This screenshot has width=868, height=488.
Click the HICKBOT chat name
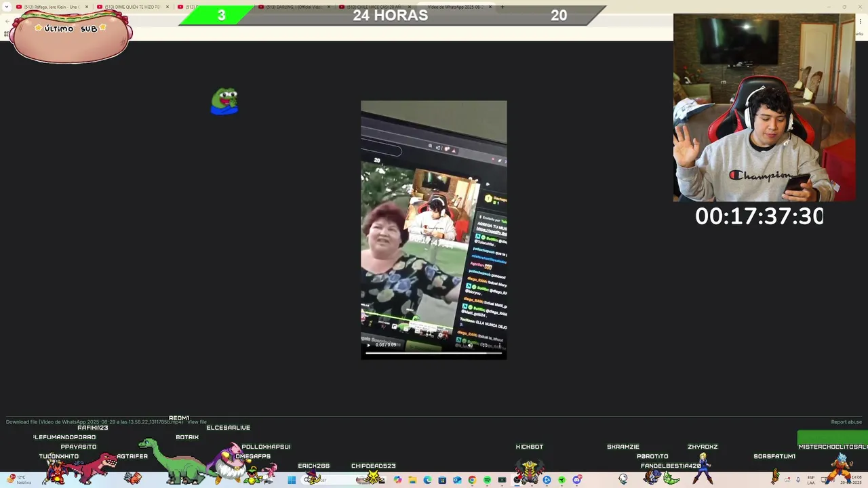[x=529, y=447]
